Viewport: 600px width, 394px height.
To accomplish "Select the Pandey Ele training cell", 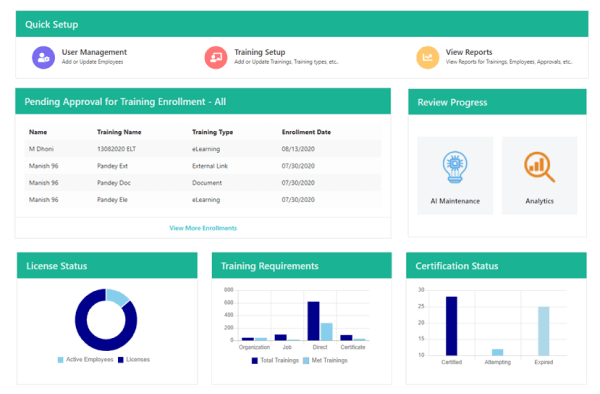I will pyautogui.click(x=112, y=200).
